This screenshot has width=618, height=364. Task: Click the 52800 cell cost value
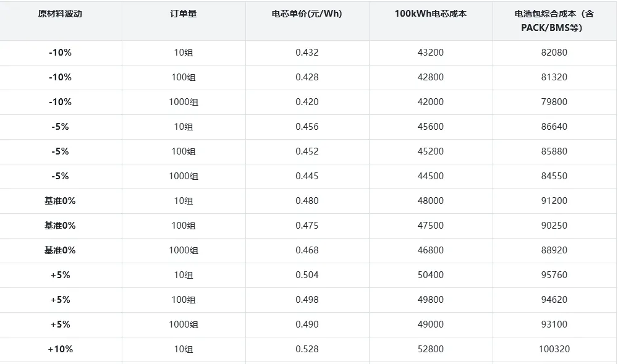[x=431, y=349]
